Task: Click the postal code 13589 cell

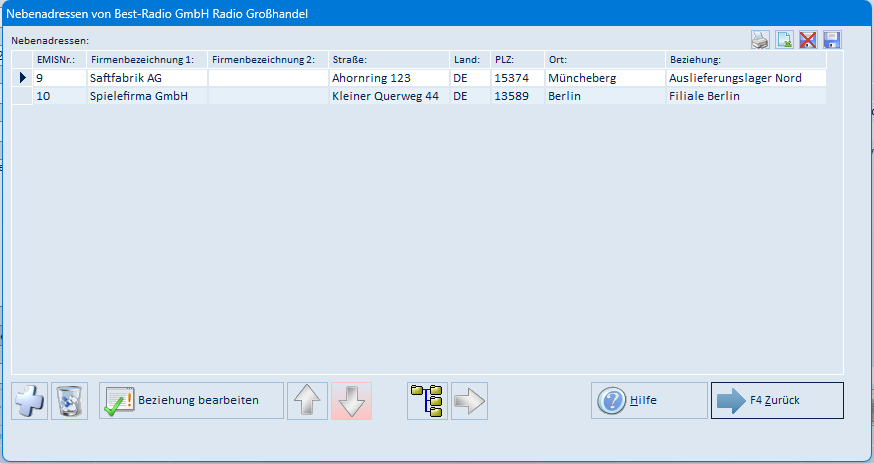Action: tap(517, 96)
